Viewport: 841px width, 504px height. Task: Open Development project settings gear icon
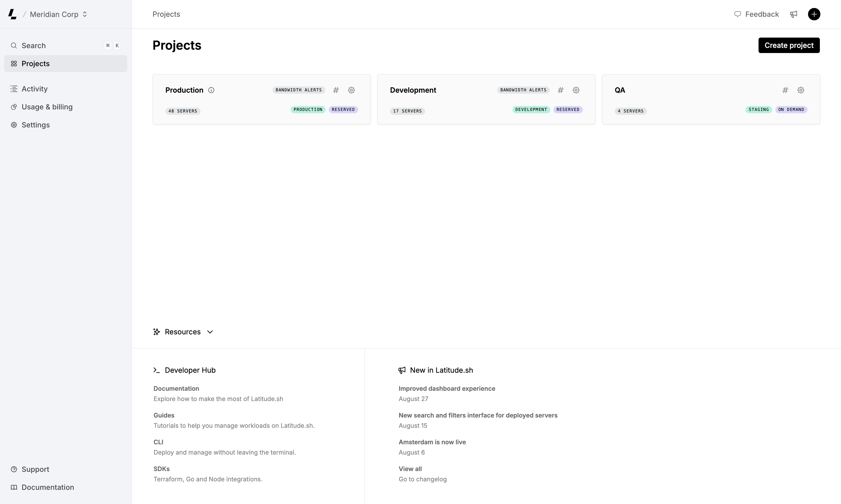point(576,90)
